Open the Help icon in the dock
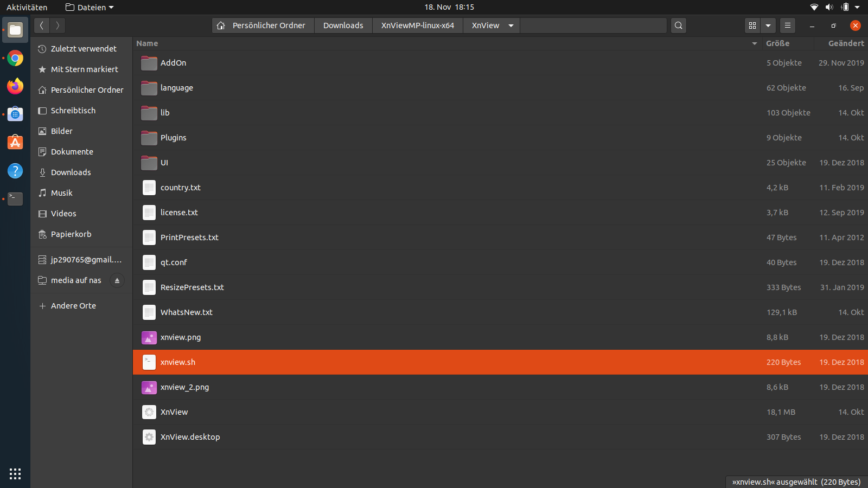The height and width of the screenshot is (488, 868). [15, 171]
